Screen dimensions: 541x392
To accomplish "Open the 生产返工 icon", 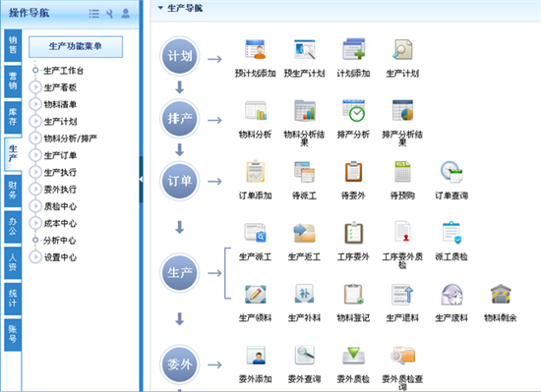I will pos(304,233).
